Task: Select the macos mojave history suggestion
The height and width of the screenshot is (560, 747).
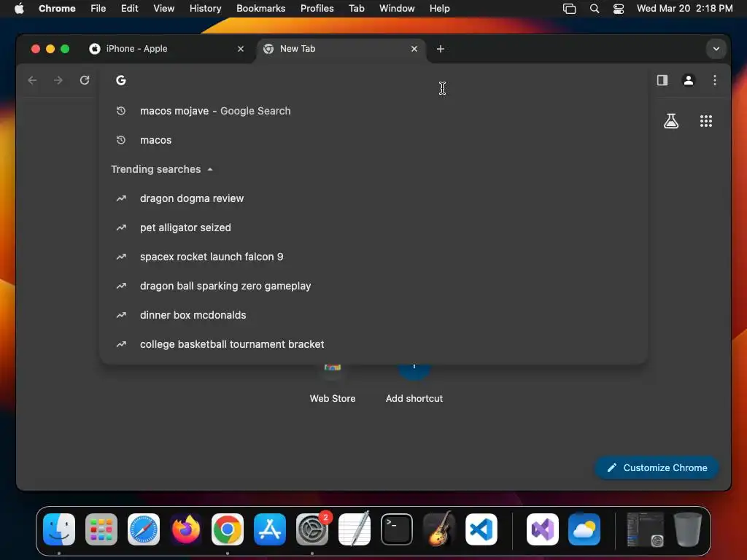Action: 373,111
